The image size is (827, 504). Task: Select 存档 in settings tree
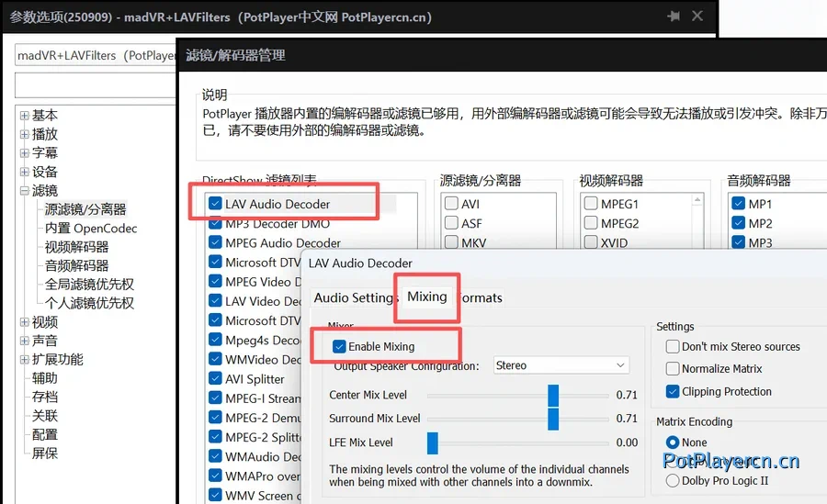(44, 397)
